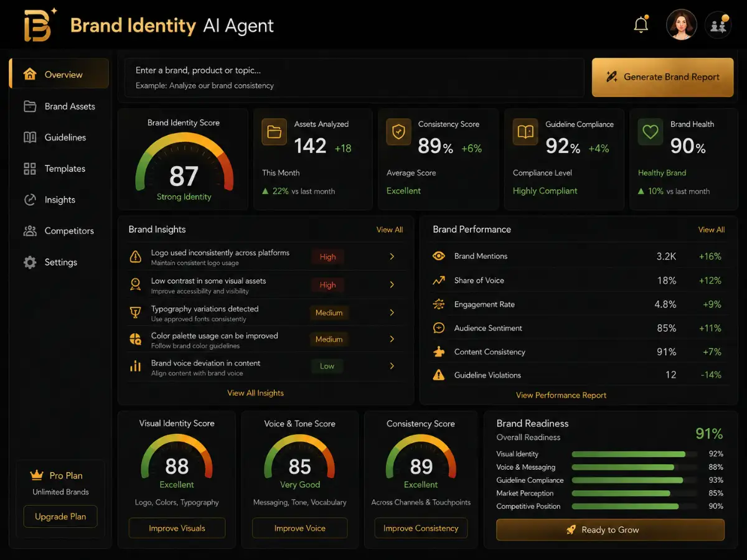Click the brand voice deviation bars icon
This screenshot has height=560, width=747.
[135, 366]
